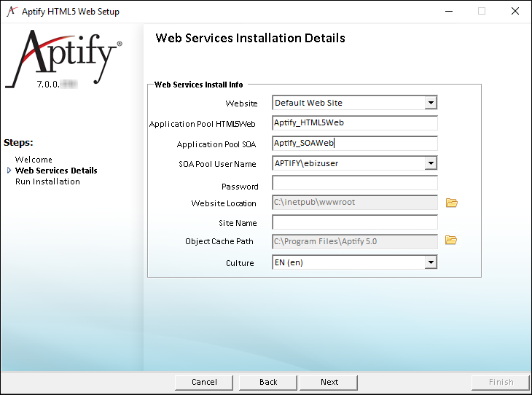Select Welcome step in Steps list
This screenshot has width=532, height=395.
point(34,160)
